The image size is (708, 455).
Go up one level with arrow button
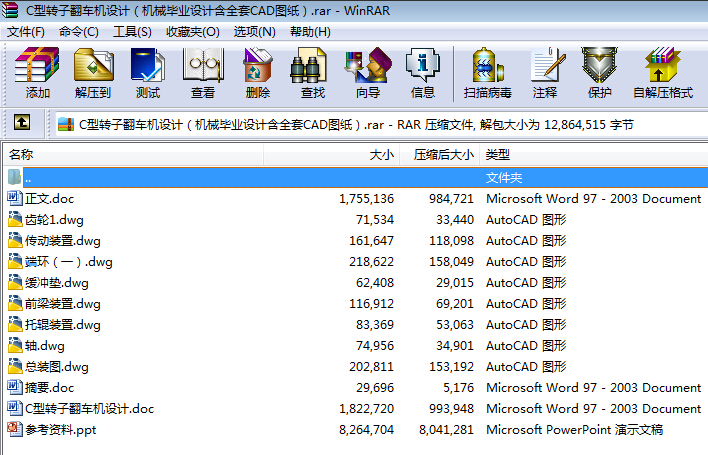22,123
